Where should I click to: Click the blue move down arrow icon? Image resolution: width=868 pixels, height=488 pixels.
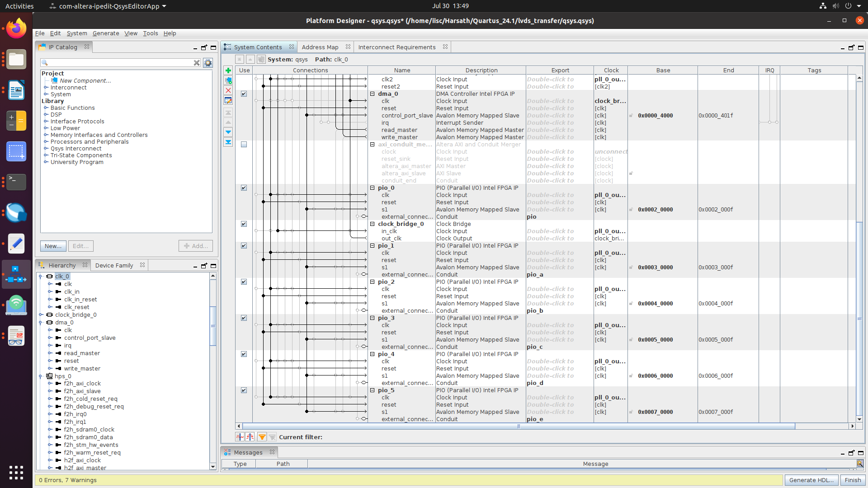(x=228, y=132)
